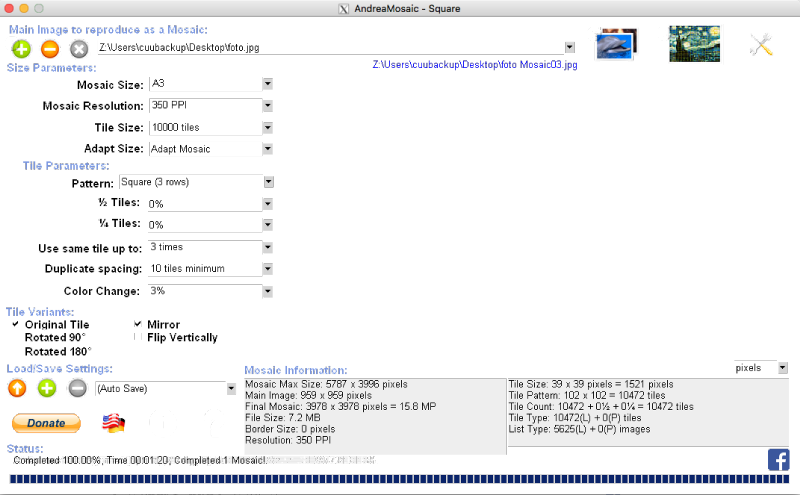Open the ½ Tiles percentage dropdown

(267, 204)
